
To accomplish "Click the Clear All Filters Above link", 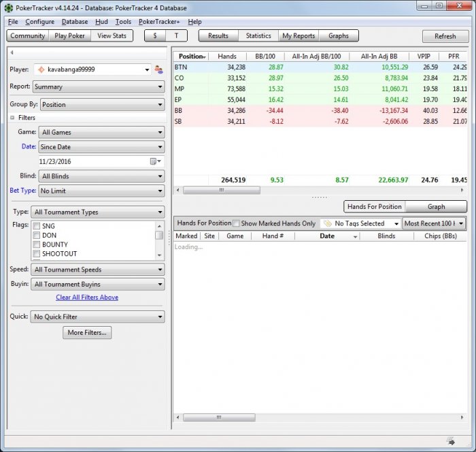I will coord(87,297).
